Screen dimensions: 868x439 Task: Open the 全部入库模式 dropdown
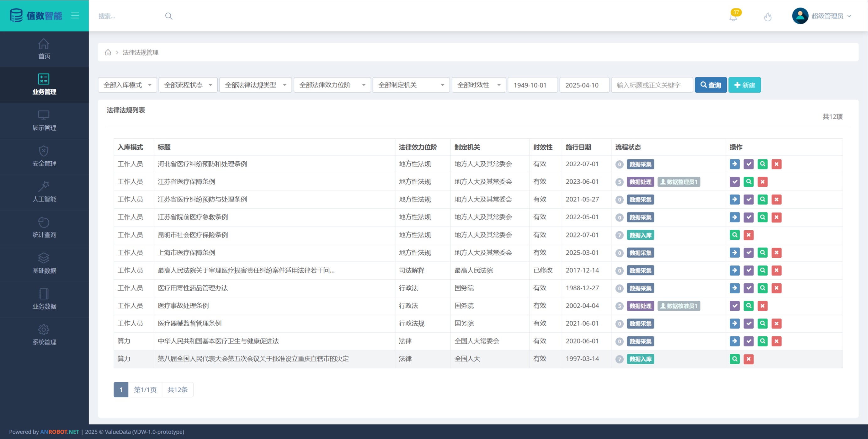127,85
